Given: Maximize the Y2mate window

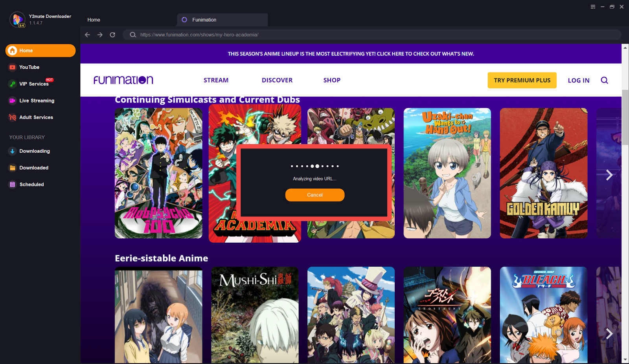Looking at the screenshot, I should coord(612,7).
